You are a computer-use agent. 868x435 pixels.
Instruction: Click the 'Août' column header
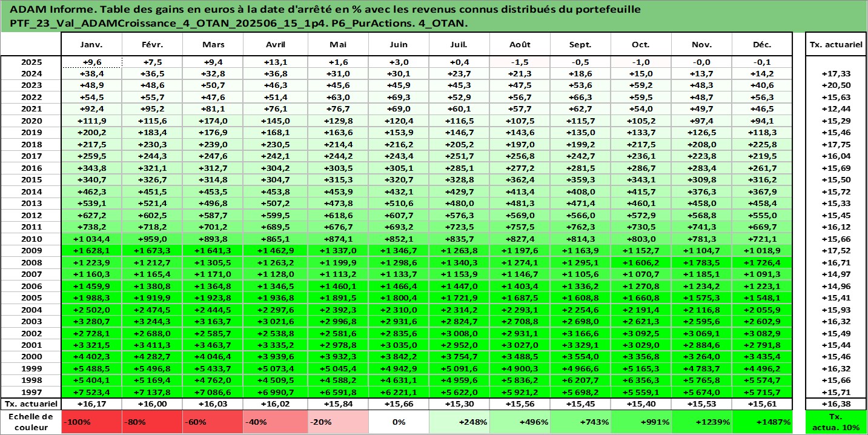[520, 45]
